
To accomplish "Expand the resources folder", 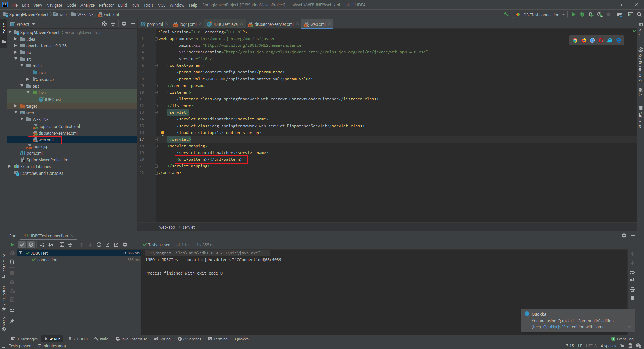I will pos(28,79).
